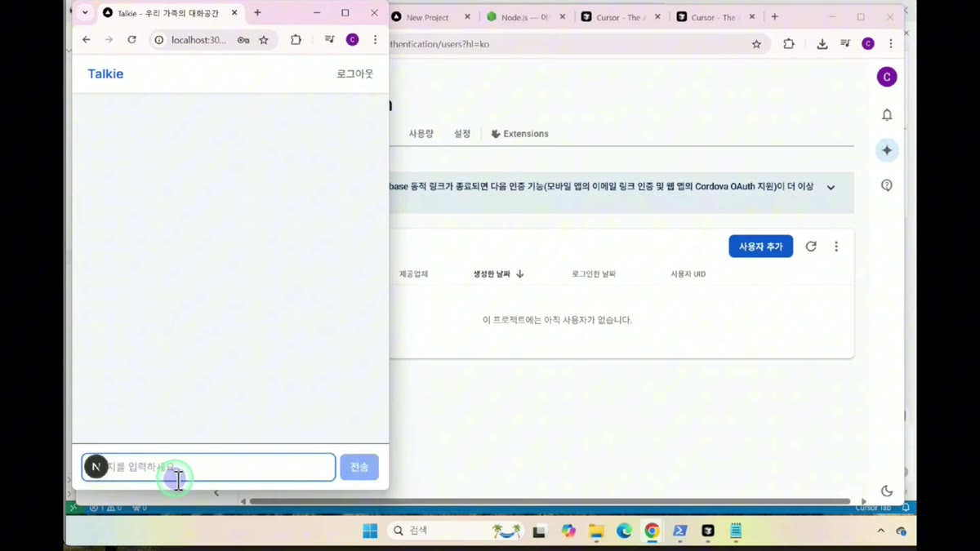Close the New Project tab
980x551 pixels.
(x=467, y=17)
